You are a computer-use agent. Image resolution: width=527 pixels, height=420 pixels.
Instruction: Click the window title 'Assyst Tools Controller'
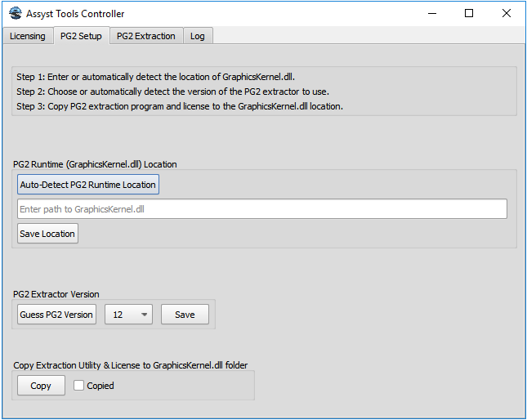tap(75, 14)
